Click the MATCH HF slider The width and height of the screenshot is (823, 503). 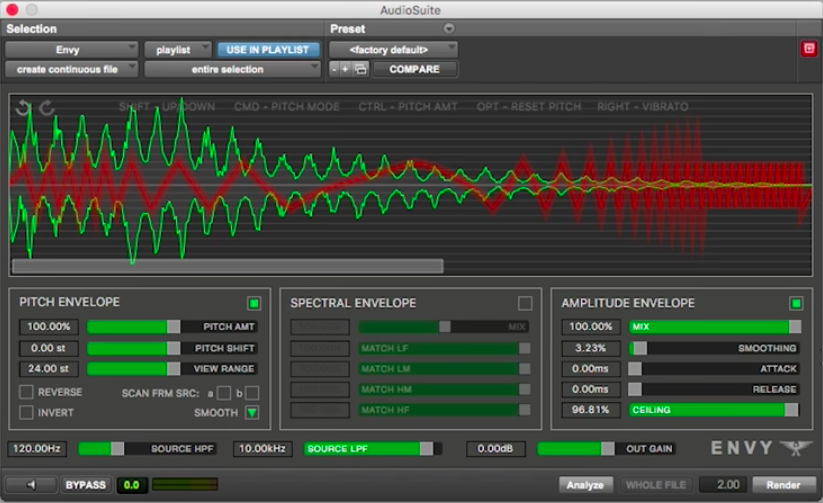pyautogui.click(x=445, y=410)
